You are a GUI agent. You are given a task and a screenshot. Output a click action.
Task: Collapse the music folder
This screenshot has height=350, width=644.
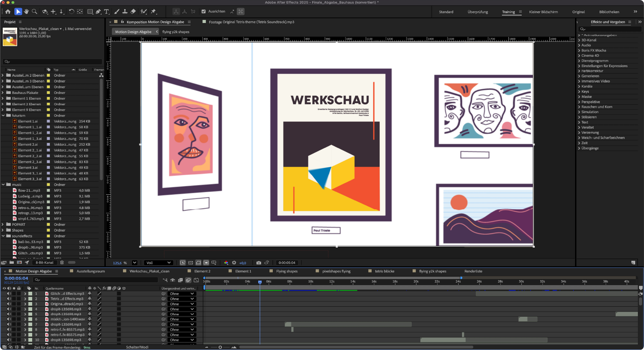3,184
